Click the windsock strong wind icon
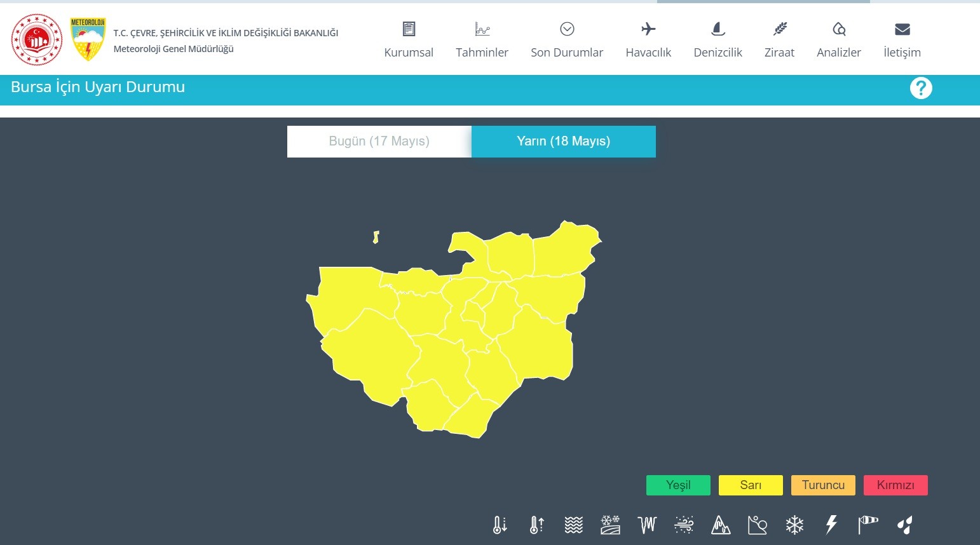The height and width of the screenshot is (545, 980). click(868, 525)
